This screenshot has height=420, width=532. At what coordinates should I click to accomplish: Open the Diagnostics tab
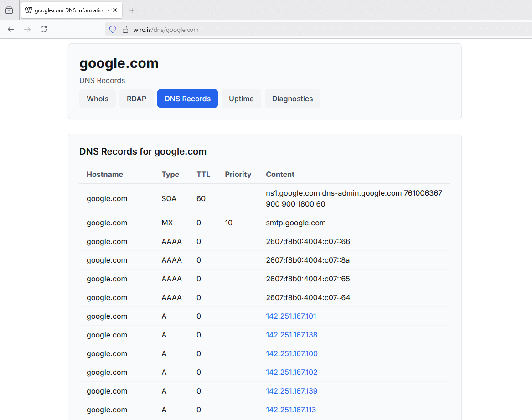[x=293, y=99]
